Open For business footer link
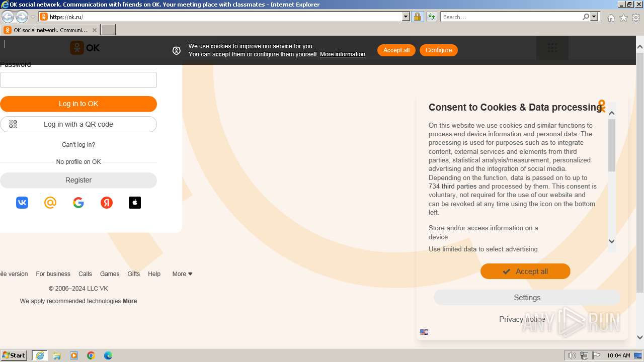This screenshot has height=362, width=644. (x=53, y=274)
